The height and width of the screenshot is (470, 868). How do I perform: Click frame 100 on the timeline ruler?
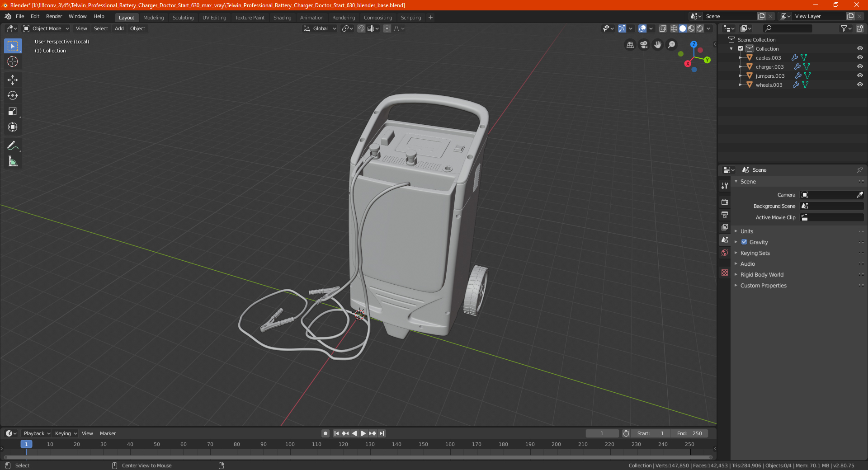pos(290,444)
